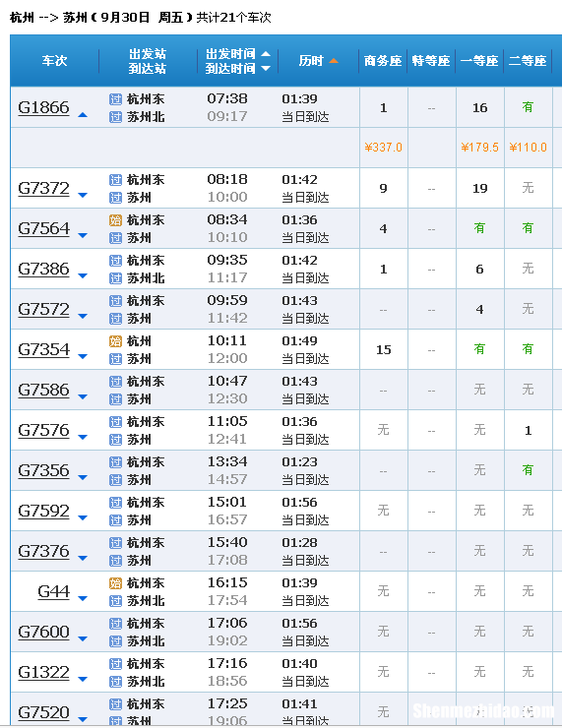Expand price details for G7564
The image size is (562, 728).
(x=83, y=236)
